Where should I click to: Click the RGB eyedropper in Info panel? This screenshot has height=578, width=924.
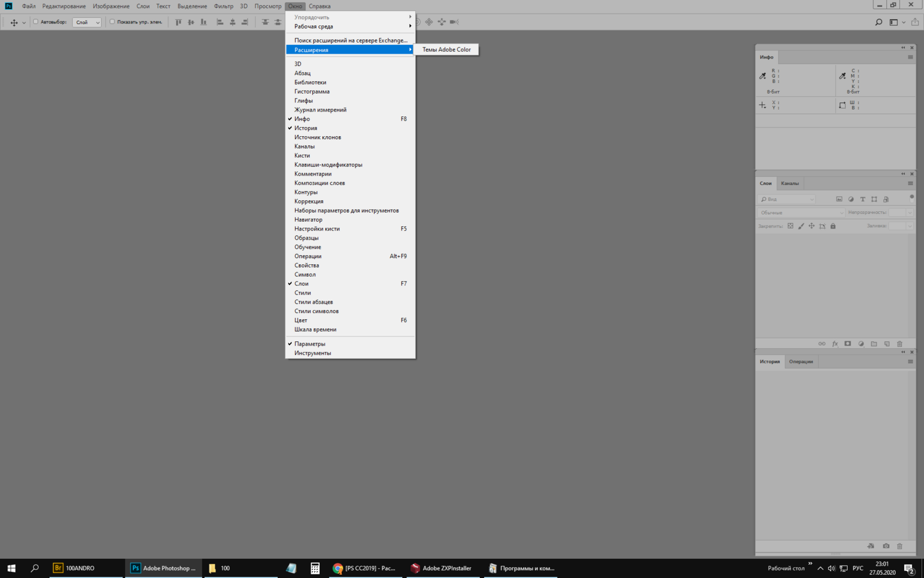(763, 76)
